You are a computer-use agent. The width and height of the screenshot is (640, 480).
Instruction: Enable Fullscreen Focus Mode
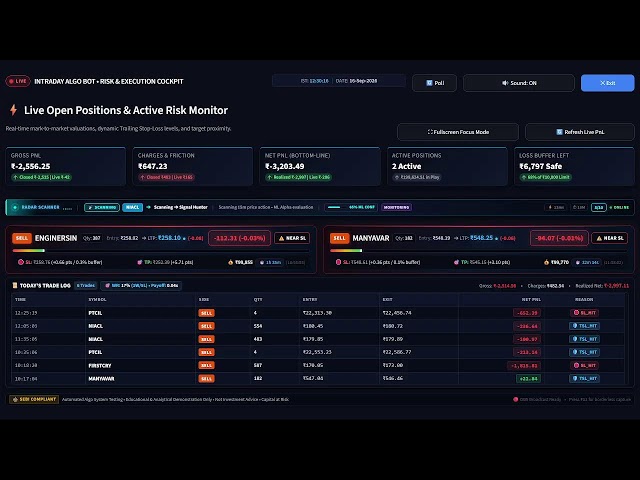tap(458, 132)
